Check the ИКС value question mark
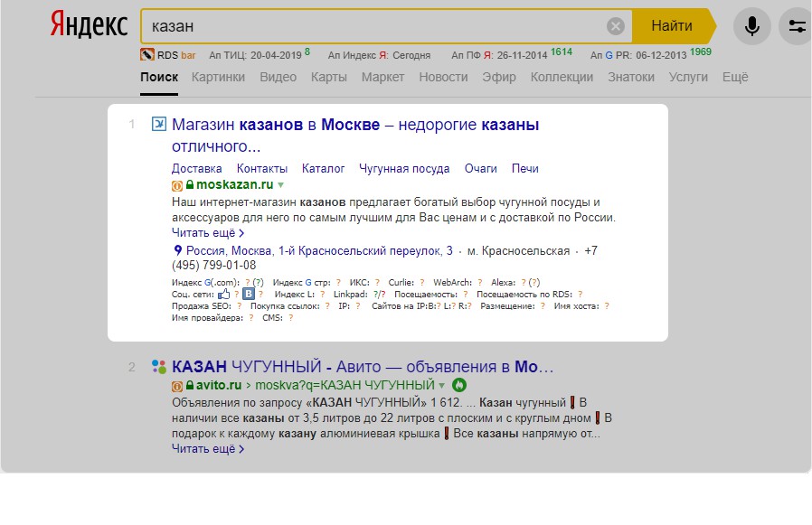This screenshot has height=525, width=812. (377, 282)
